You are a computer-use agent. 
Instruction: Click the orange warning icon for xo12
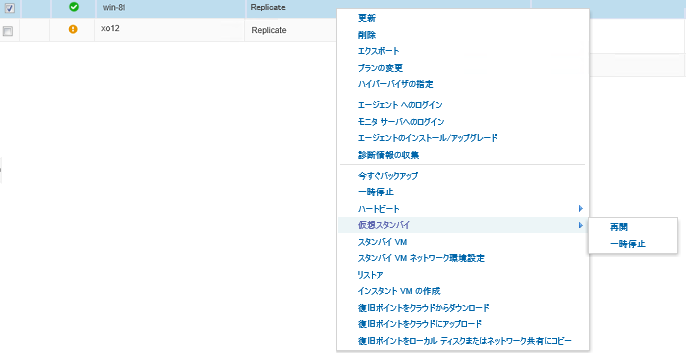(73, 29)
